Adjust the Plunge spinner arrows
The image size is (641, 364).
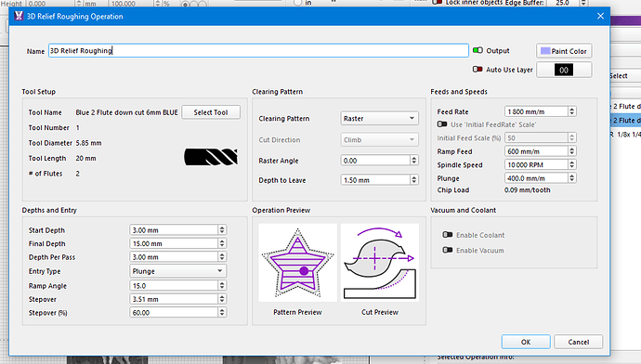click(572, 178)
